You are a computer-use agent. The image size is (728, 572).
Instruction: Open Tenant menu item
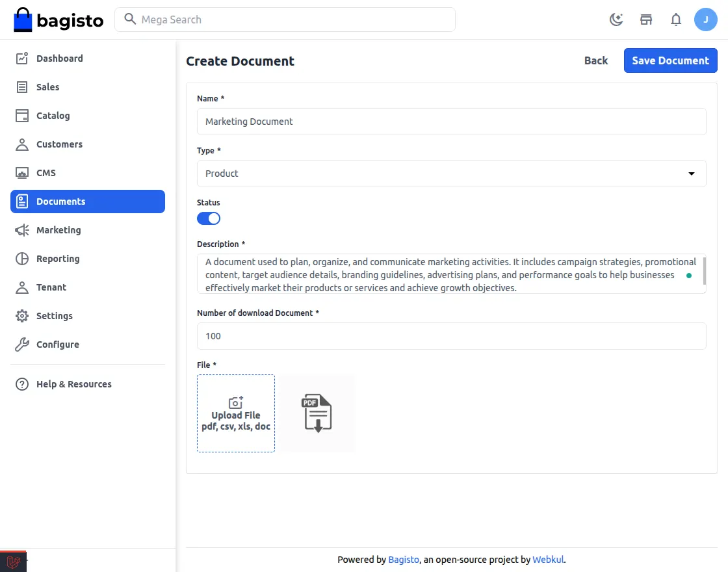tap(88, 287)
